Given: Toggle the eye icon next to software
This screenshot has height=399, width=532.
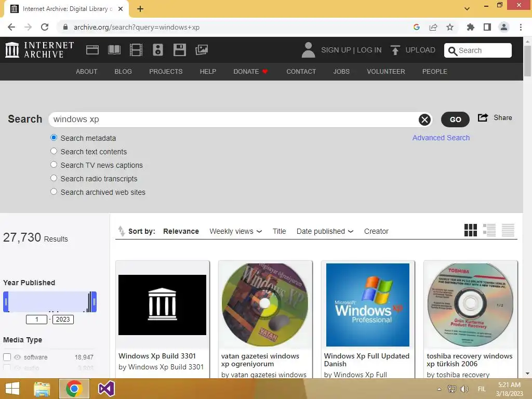Looking at the screenshot, I should 18,357.
